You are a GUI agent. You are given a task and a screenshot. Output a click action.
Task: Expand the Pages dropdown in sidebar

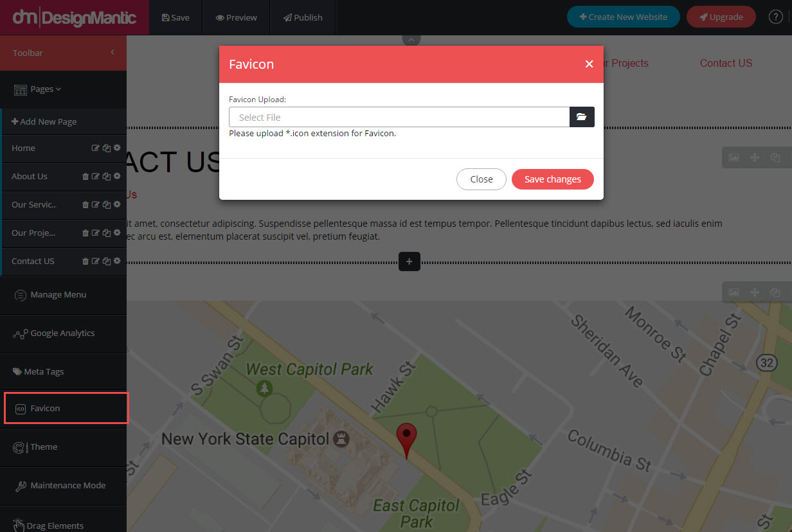pyautogui.click(x=38, y=89)
